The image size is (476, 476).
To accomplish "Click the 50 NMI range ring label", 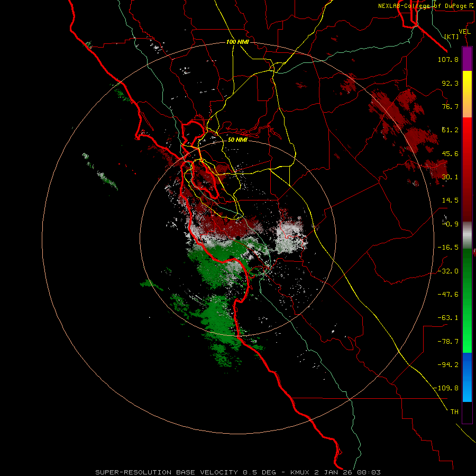I will [x=237, y=140].
